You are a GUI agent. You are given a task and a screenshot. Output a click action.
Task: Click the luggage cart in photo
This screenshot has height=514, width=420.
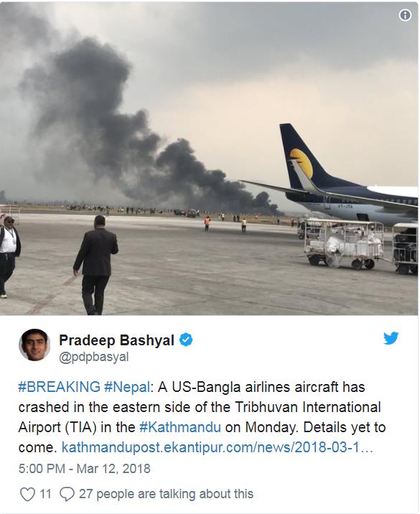342,244
